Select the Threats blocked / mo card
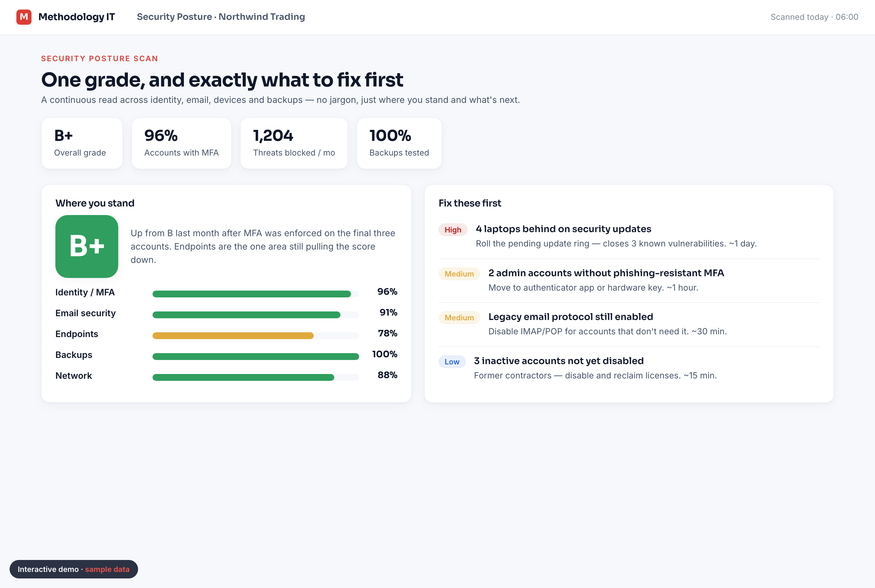Viewport: 875px width, 588px height. 294,143
